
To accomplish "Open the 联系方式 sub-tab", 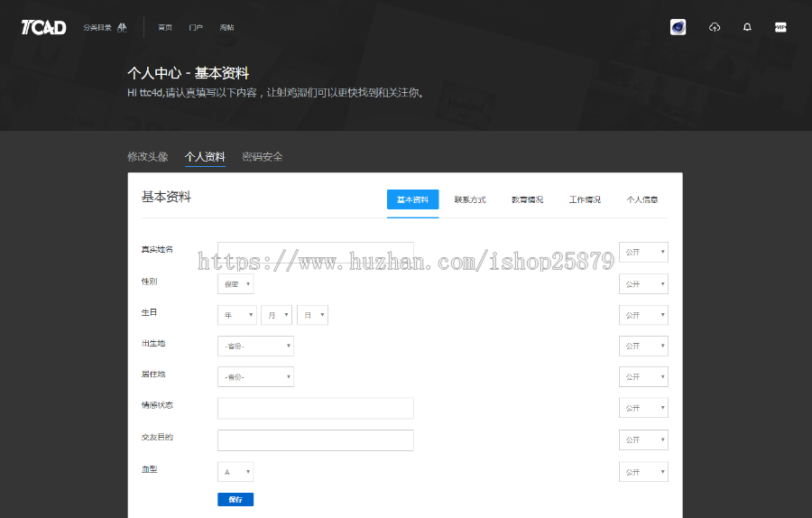I will pos(470,199).
